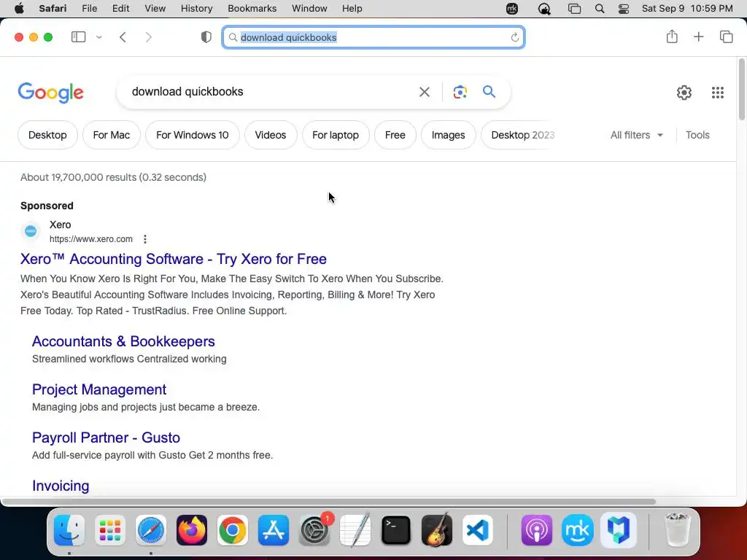Open GarageBand from the Dock
The width and height of the screenshot is (747, 560).
tap(437, 530)
